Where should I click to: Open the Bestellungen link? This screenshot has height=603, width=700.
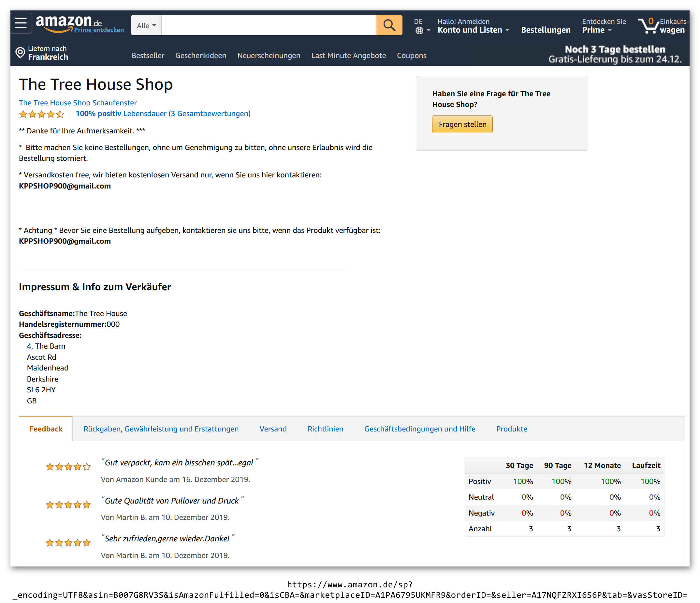(546, 30)
